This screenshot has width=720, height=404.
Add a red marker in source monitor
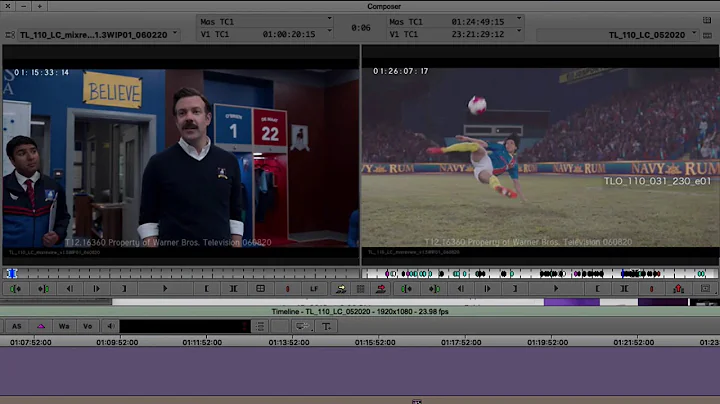click(x=287, y=289)
